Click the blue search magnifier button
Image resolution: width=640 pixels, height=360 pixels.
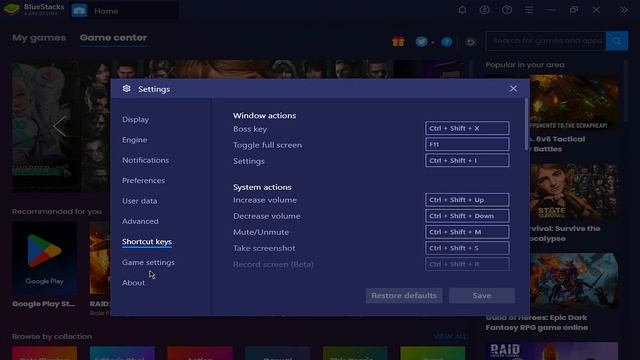point(617,41)
